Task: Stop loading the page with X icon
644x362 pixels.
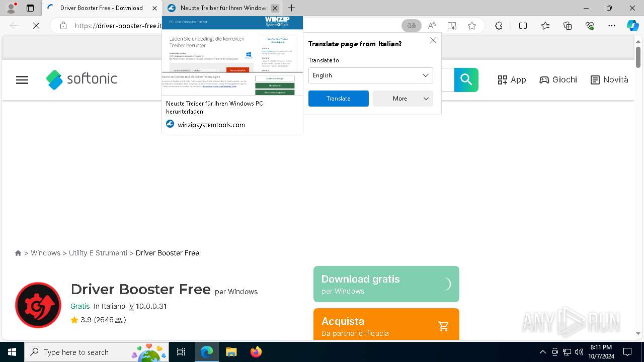Action: (x=36, y=26)
